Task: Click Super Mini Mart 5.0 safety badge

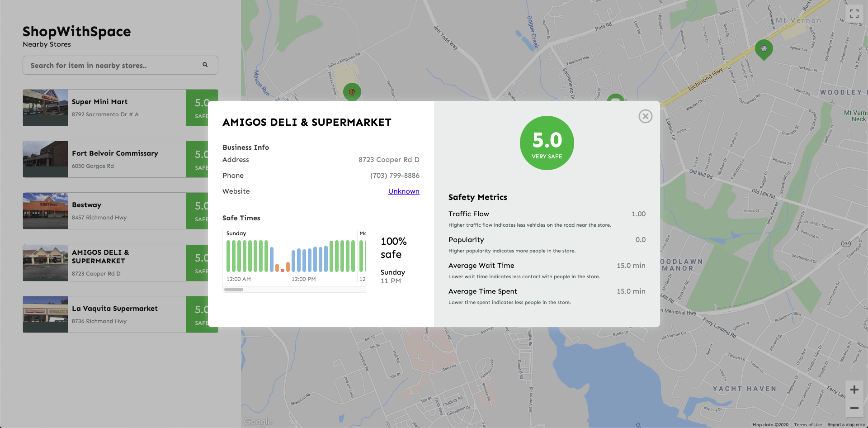Action: click(x=202, y=108)
